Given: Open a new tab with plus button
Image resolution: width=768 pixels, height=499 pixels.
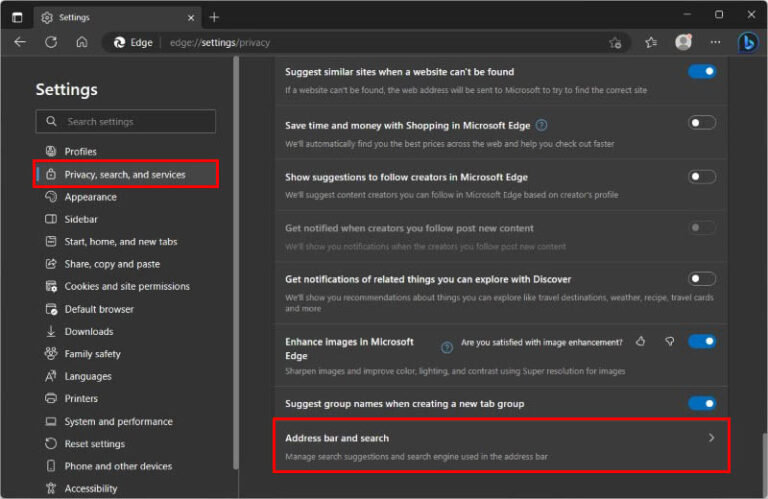Looking at the screenshot, I should [214, 17].
